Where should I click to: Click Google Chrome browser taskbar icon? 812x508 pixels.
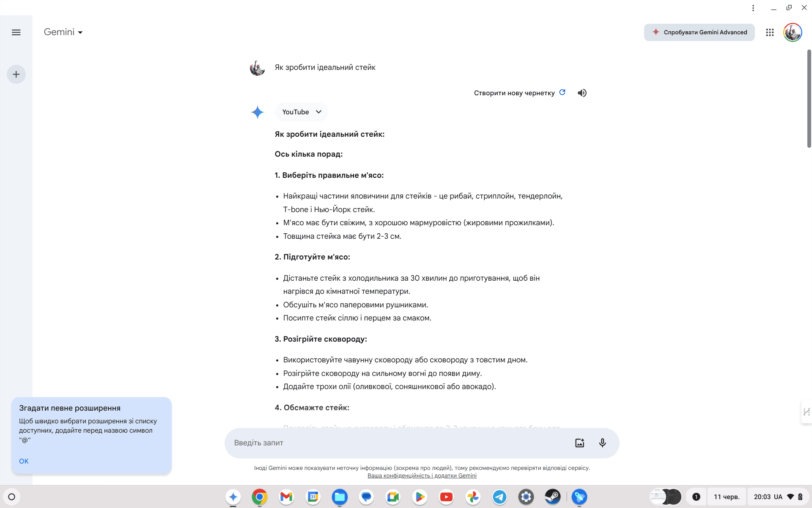[x=260, y=496]
